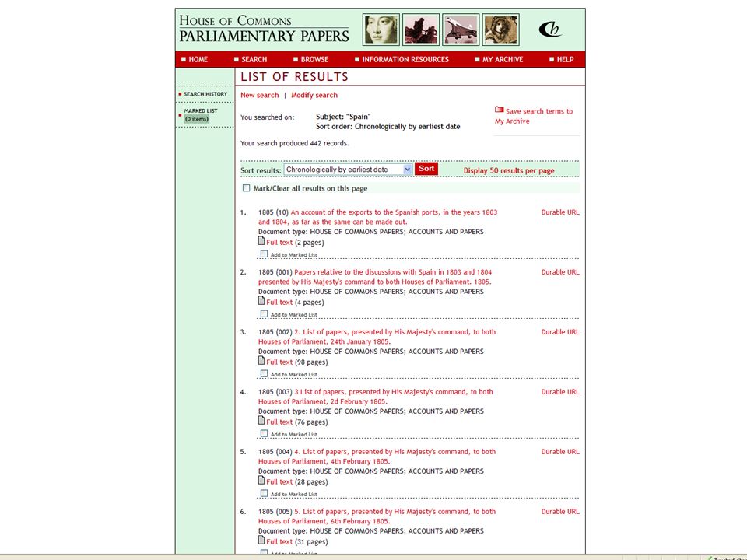The width and height of the screenshot is (747, 560).
Task: Toggle Mark/Clear all results on this page
Action: tap(247, 188)
